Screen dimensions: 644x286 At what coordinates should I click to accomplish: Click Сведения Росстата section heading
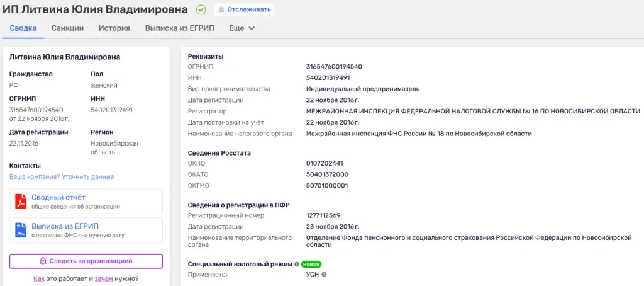click(x=219, y=153)
